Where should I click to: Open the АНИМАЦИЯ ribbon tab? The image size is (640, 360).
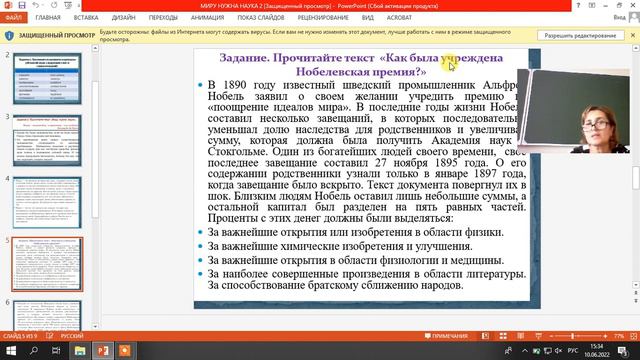pos(207,18)
